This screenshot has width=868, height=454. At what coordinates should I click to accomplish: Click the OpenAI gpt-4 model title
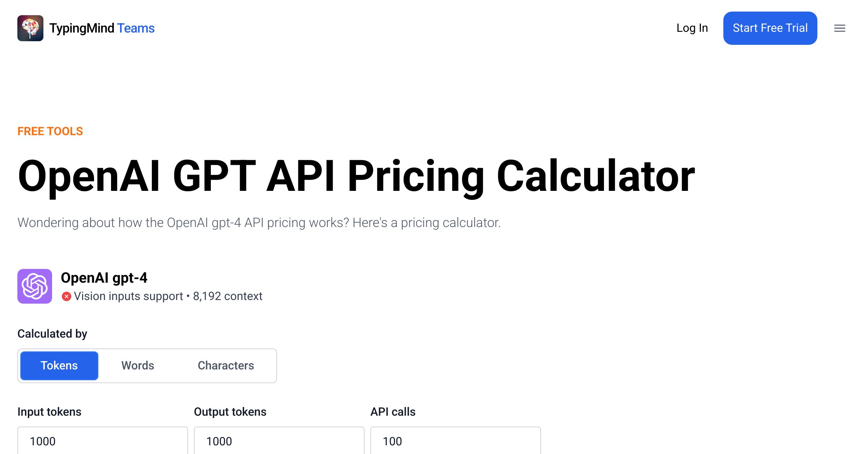[x=104, y=278]
